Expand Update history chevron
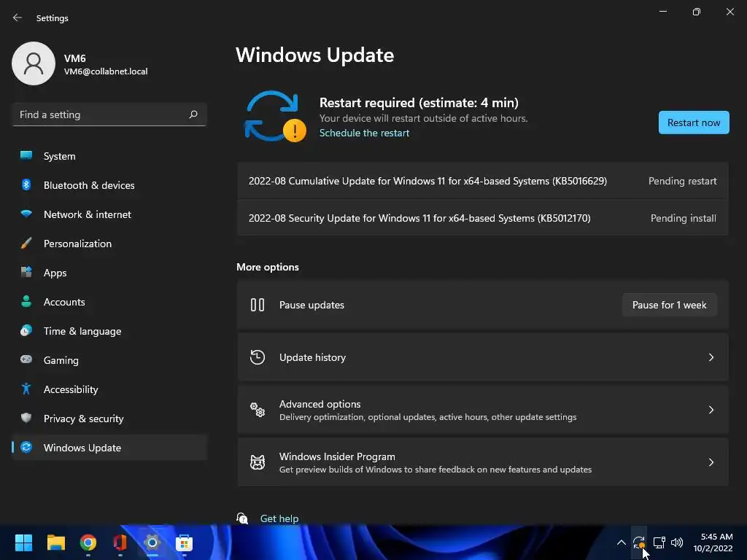This screenshot has width=747, height=560. coord(711,357)
